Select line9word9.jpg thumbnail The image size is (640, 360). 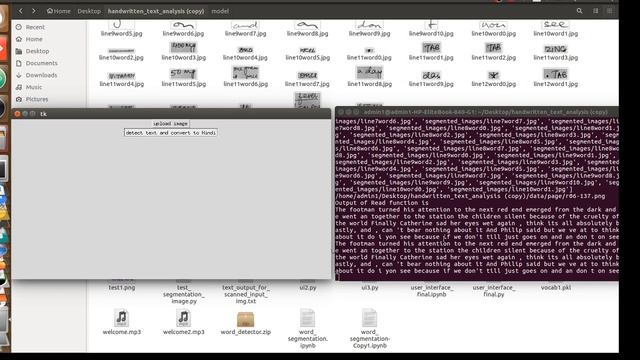pos(369,24)
